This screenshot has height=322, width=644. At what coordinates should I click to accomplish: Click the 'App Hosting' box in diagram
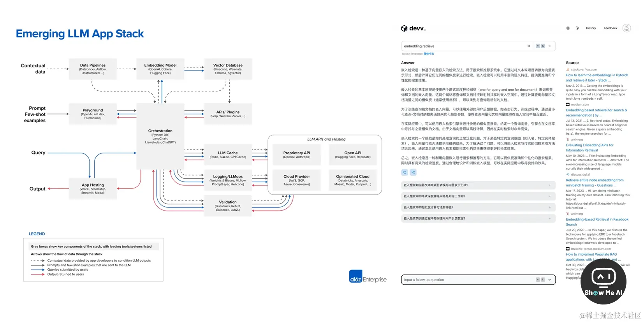click(x=93, y=188)
